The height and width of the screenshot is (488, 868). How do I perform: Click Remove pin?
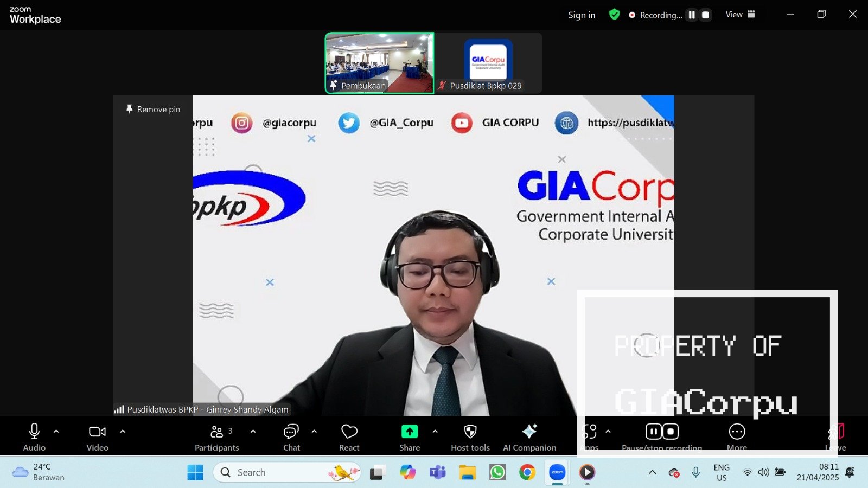tap(153, 109)
